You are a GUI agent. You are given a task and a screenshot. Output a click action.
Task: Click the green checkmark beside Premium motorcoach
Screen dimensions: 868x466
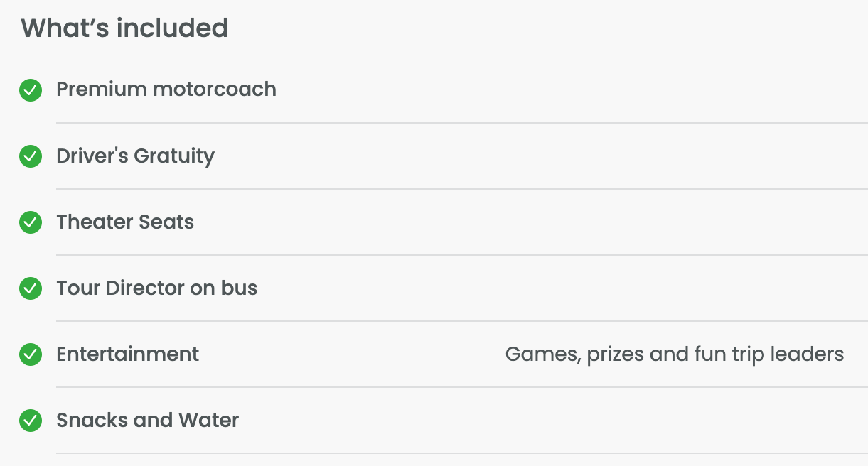[31, 90]
